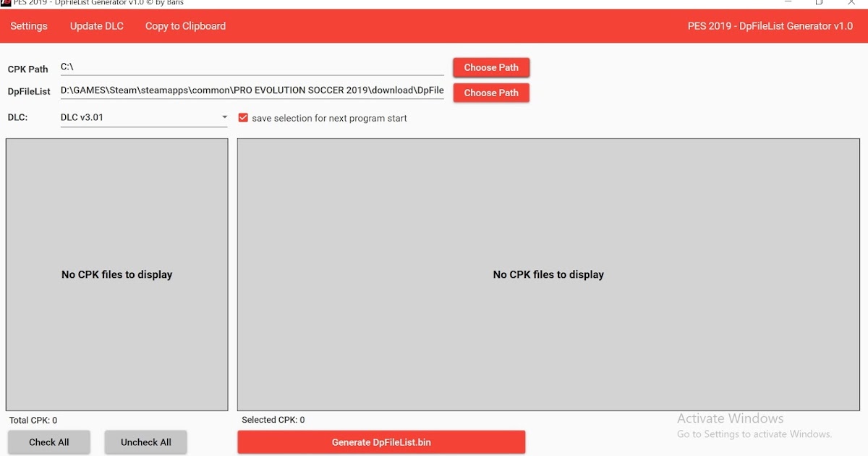Screen dimensions: 868x456
Task: Click the app icon in title bar
Action: [5, 2]
